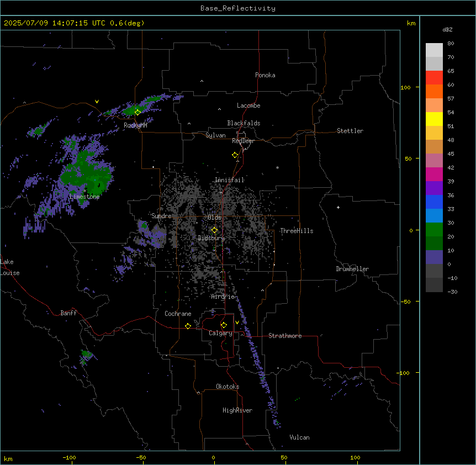This screenshot has width=476, height=465.
Task: Click the asterisk marker east of Innisfail
Action: tap(277, 167)
